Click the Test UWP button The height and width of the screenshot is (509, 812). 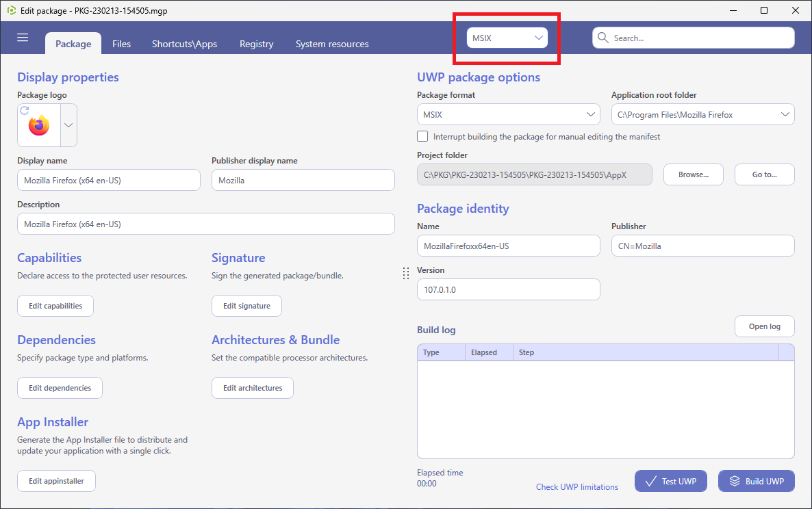(671, 481)
